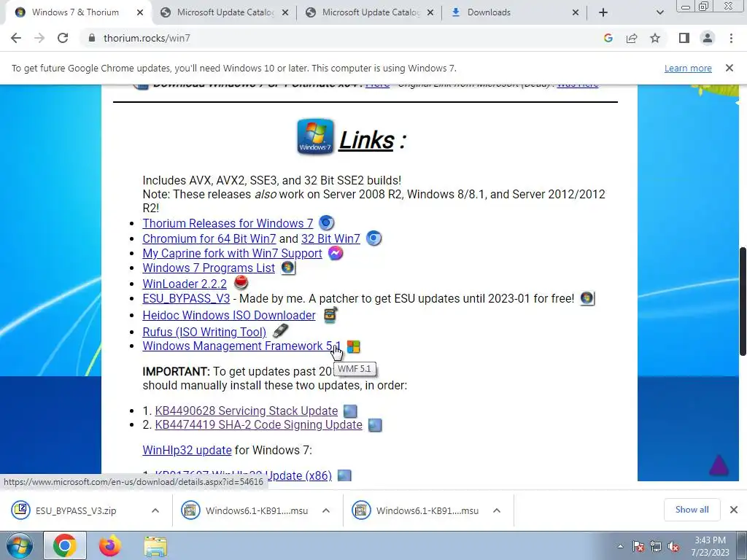Select the Windows 7 & Thorium tab

click(75, 12)
